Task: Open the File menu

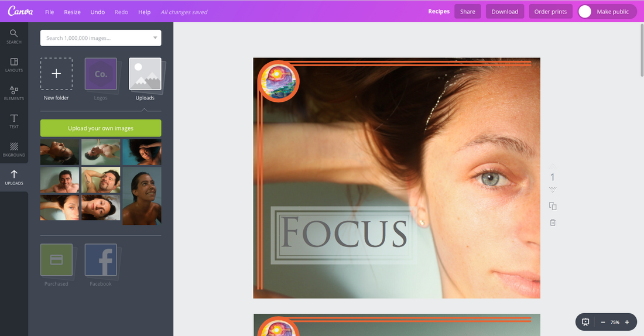Action: point(49,12)
